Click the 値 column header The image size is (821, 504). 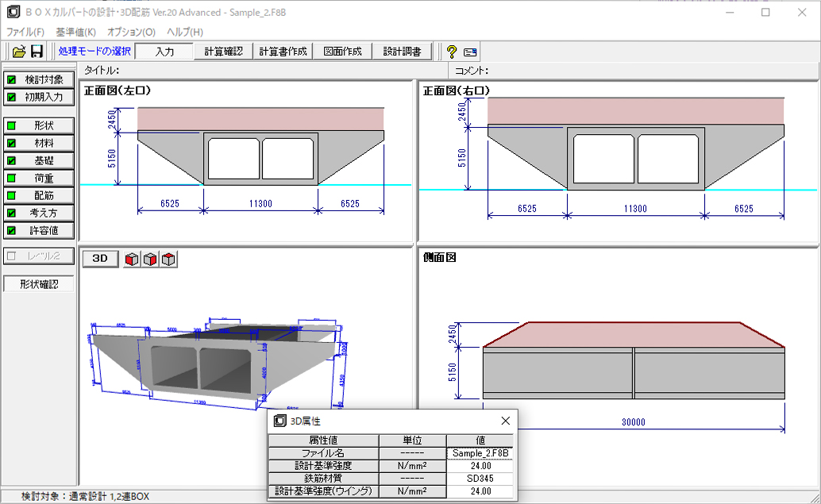click(x=480, y=441)
